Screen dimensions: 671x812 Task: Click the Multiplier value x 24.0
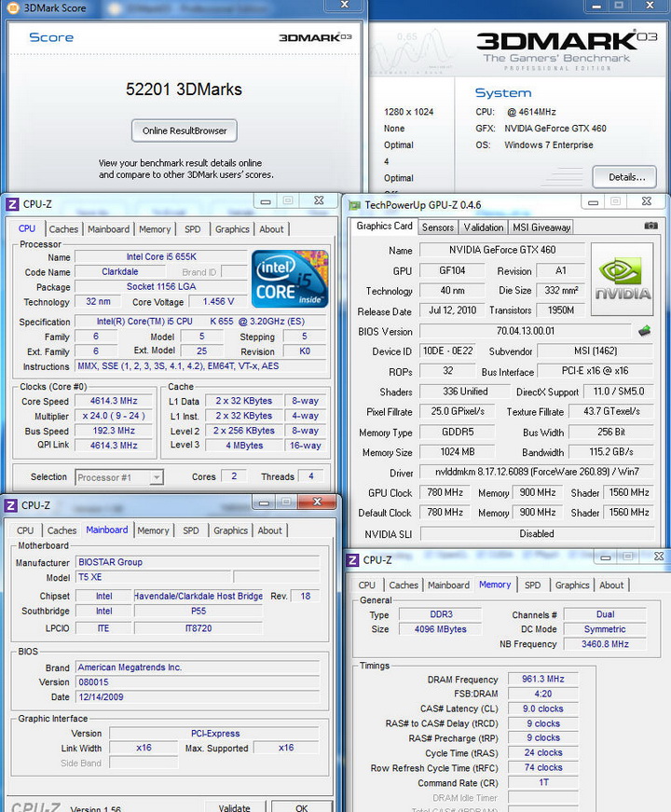[114, 416]
